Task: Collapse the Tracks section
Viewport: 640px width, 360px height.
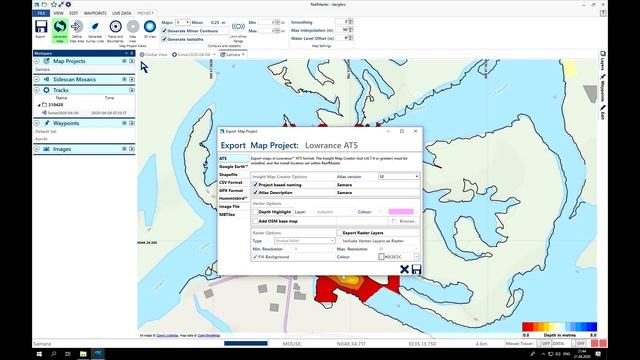Action: 37,90
